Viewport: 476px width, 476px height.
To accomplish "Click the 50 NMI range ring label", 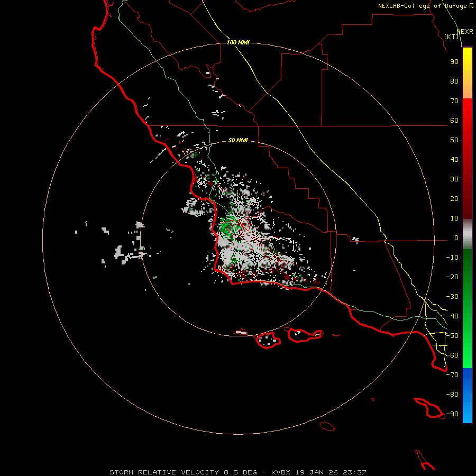I will (238, 140).
